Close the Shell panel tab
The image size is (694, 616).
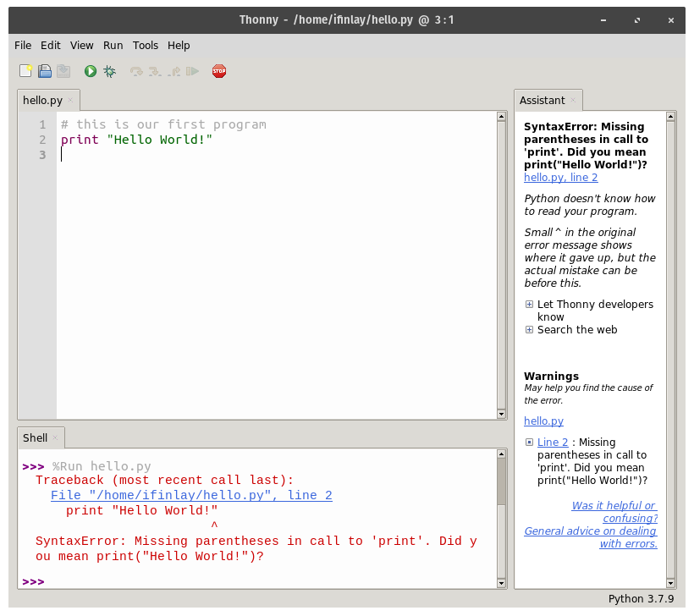coord(55,437)
